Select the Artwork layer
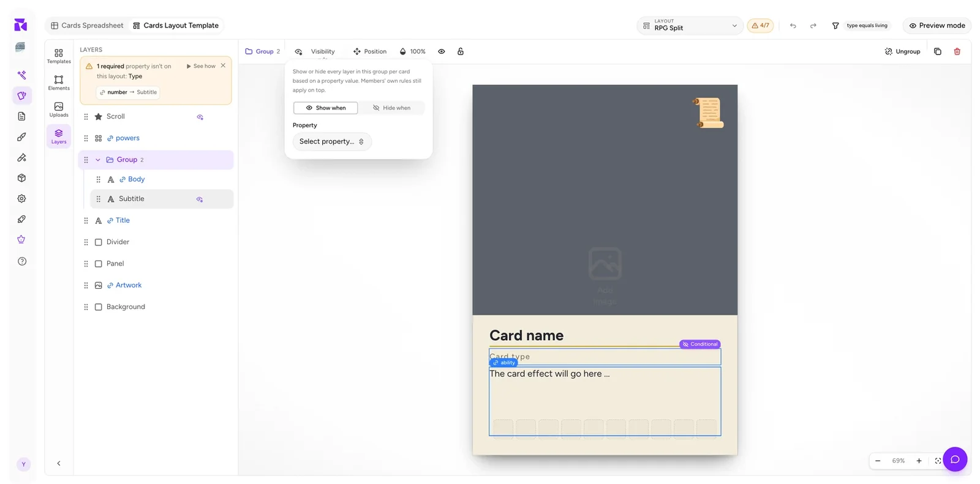Screen dimensions: 980x484 click(x=157, y=286)
